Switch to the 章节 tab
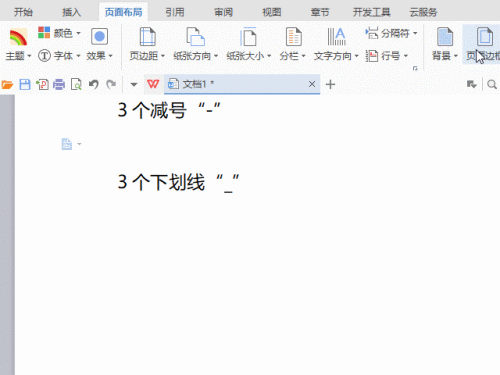The width and height of the screenshot is (500, 375). coord(320,12)
